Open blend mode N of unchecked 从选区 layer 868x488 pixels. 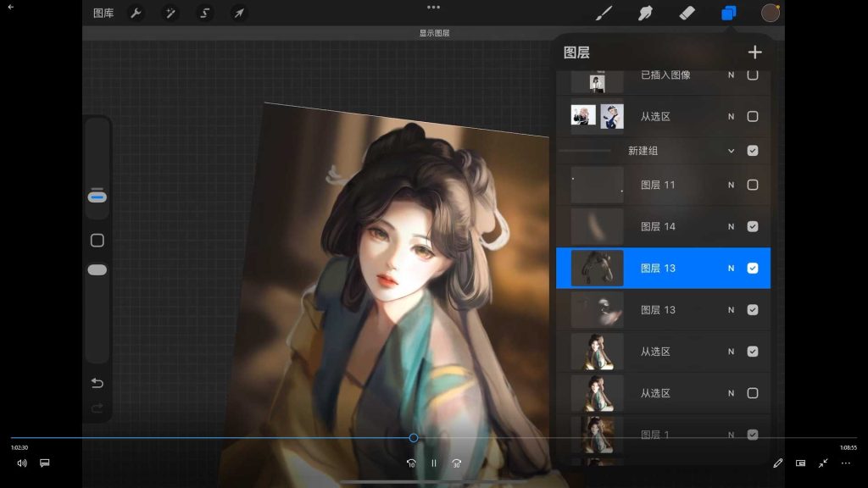click(732, 393)
